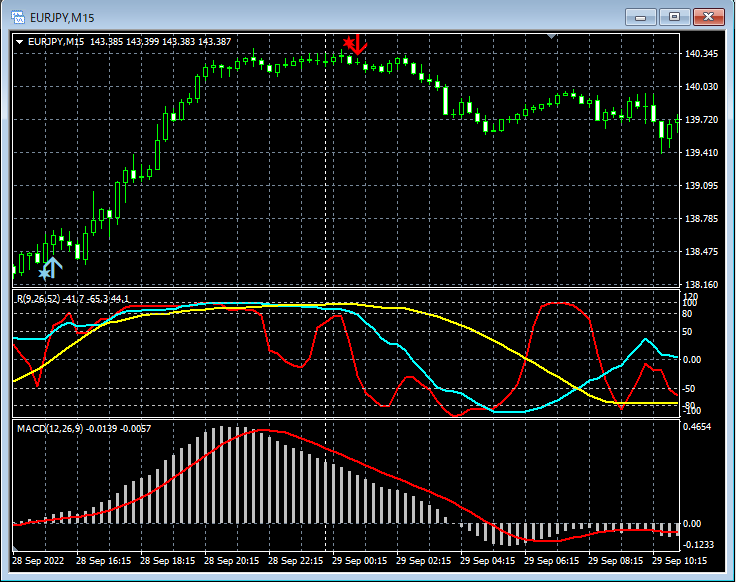Minimize the EURJPY,M15 chart window
The height and width of the screenshot is (582, 737).
640,17
